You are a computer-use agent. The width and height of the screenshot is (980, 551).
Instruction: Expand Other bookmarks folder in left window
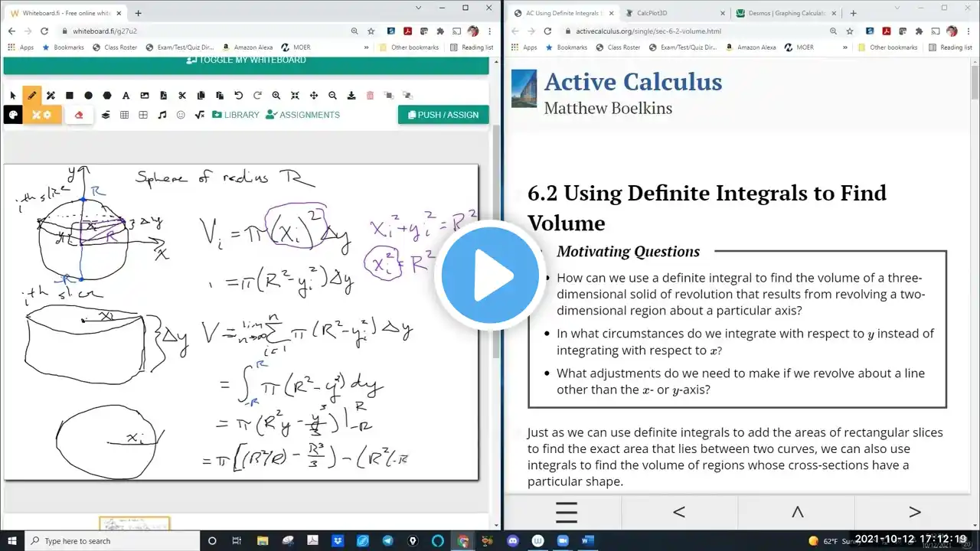(409, 47)
